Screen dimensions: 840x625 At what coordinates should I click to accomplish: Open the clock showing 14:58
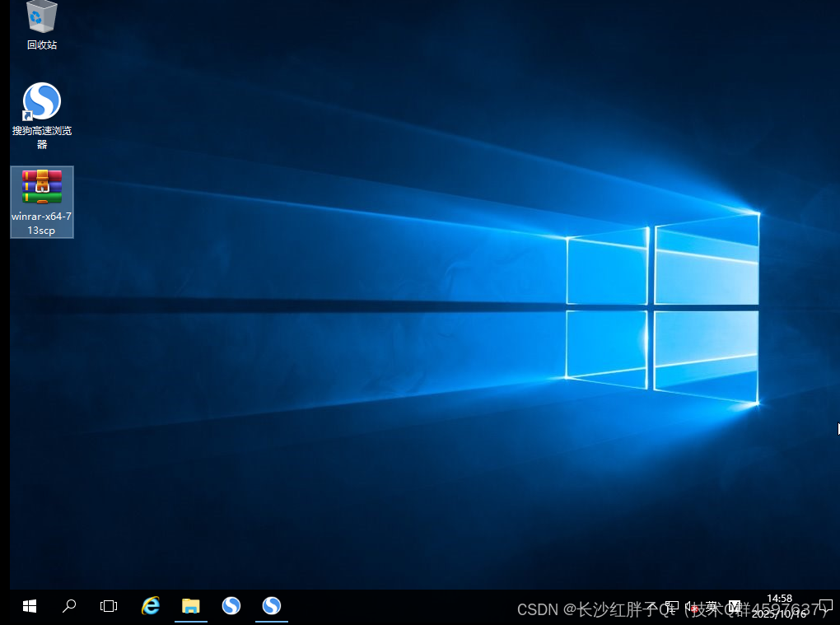[x=779, y=606]
